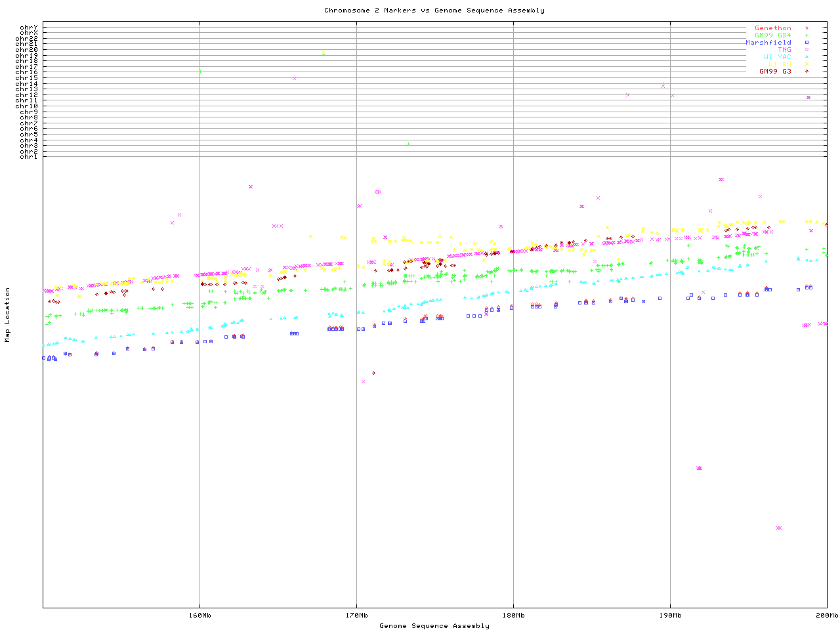This screenshot has width=840, height=630.
Task: Click the 190Mb x-axis tick label
Action: click(x=670, y=616)
